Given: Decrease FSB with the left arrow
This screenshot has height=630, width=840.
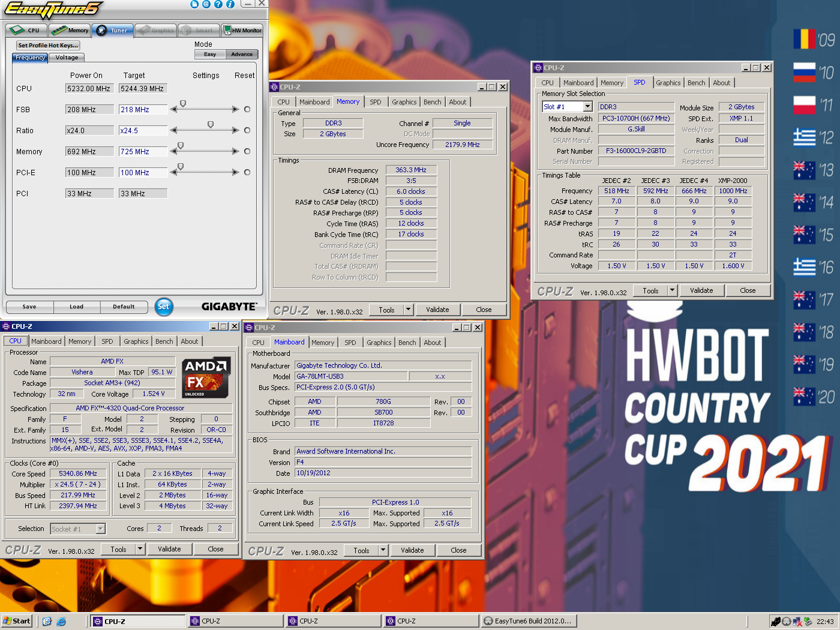Looking at the screenshot, I should [x=173, y=109].
